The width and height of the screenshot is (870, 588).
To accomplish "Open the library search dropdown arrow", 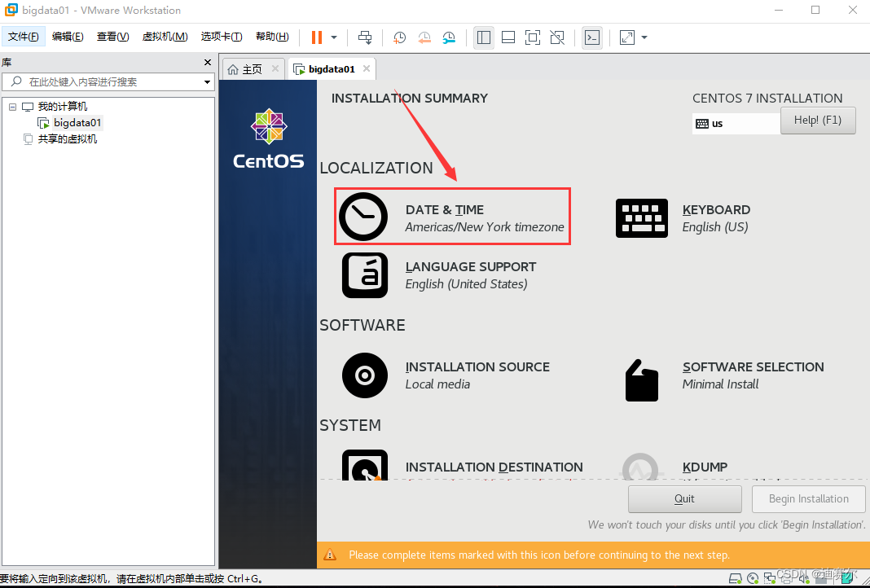I will click(208, 82).
